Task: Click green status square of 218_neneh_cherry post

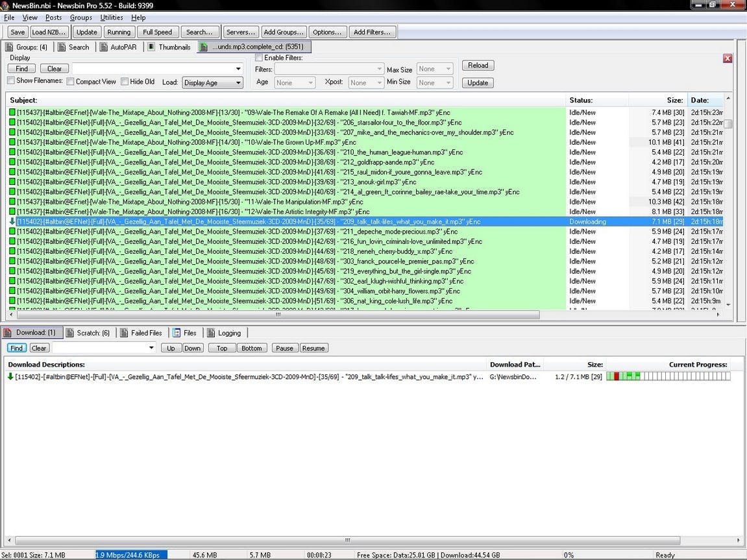Action: [x=12, y=251]
